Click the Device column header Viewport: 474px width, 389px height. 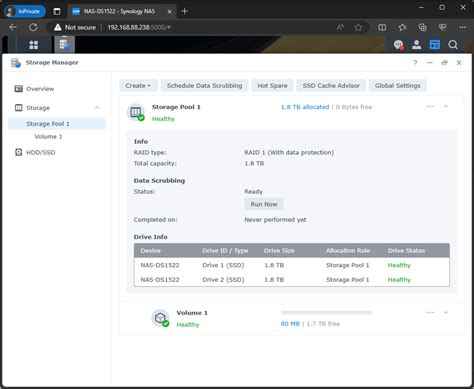tap(150, 251)
